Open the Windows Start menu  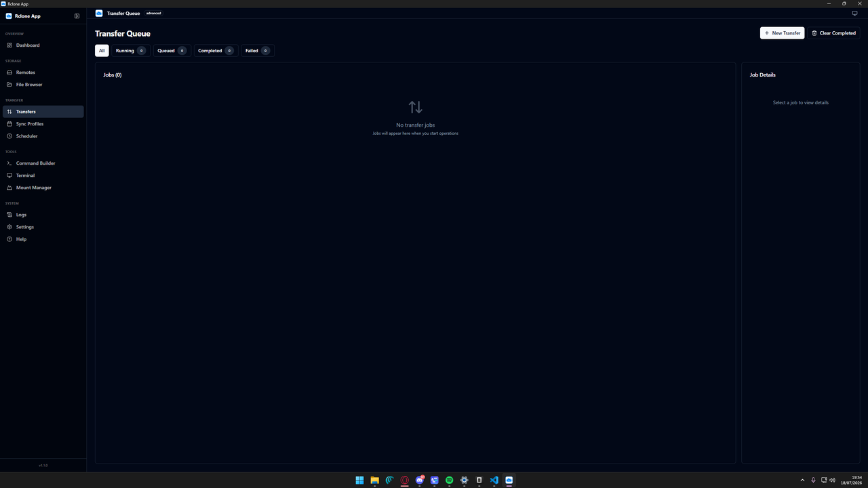pos(359,480)
